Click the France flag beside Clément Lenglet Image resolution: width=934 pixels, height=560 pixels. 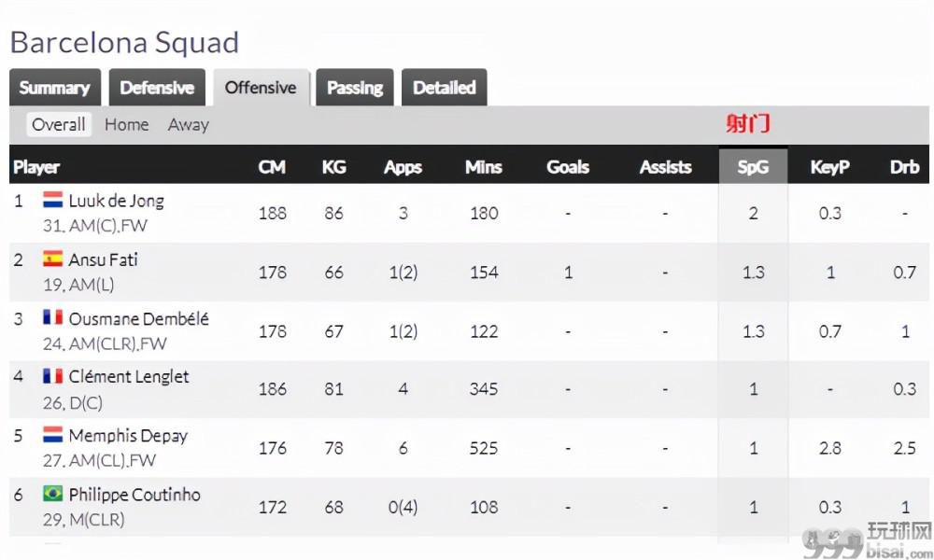(x=52, y=375)
